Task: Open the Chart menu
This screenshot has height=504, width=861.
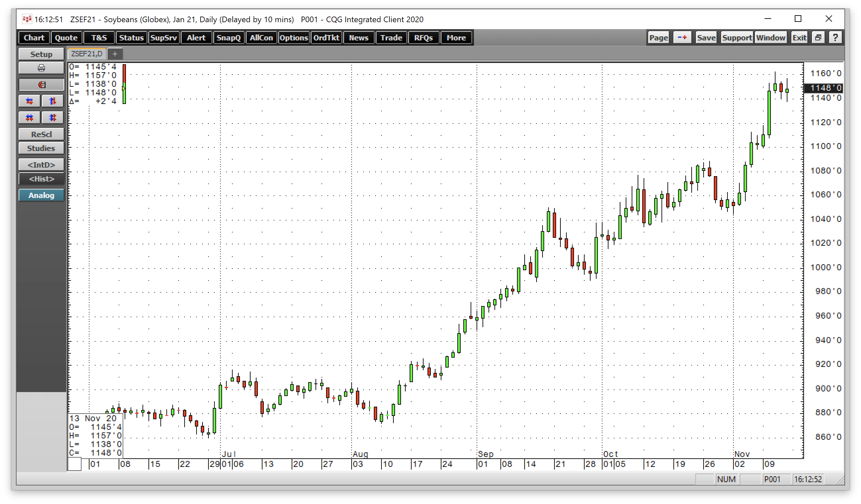Action: [x=34, y=37]
